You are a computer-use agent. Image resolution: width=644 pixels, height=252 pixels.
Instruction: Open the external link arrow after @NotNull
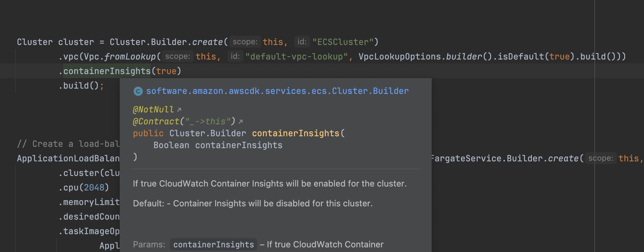179,109
